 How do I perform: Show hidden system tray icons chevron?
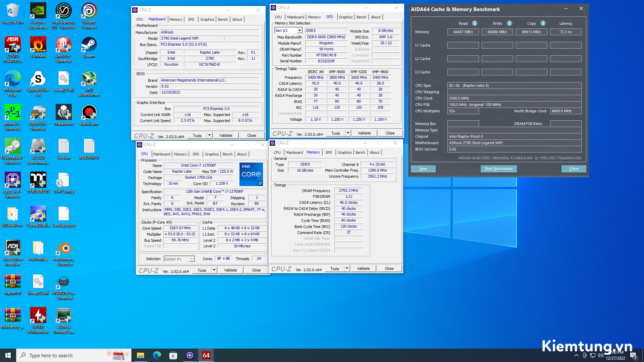[x=576, y=355]
